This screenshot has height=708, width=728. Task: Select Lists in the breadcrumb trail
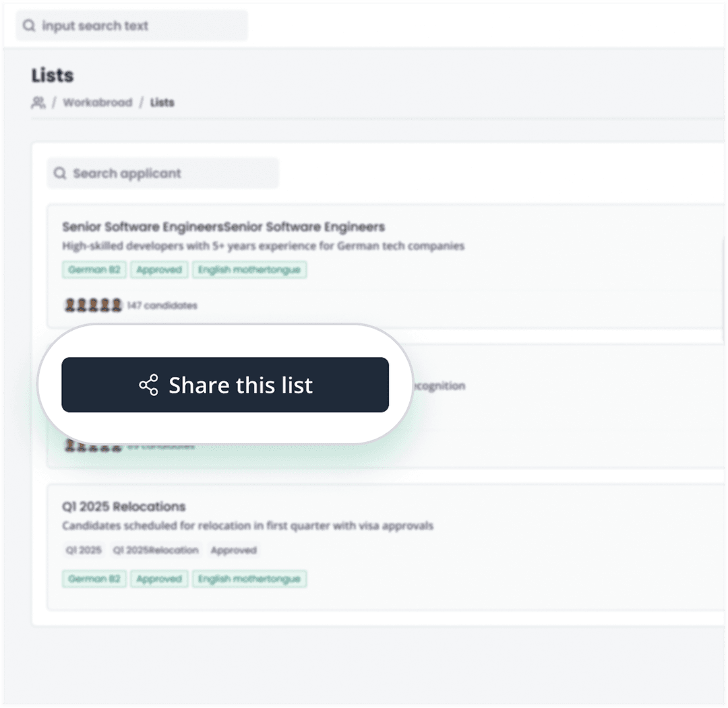[162, 102]
